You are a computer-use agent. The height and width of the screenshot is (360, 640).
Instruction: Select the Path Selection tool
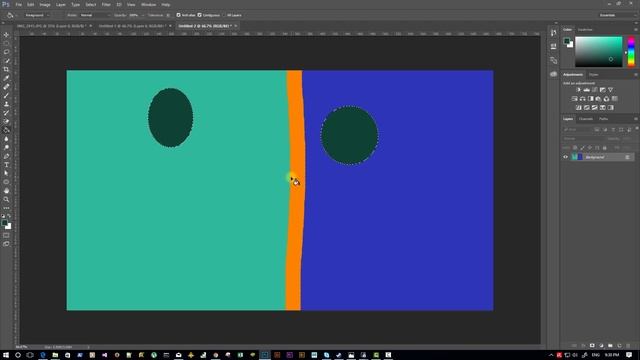6,173
